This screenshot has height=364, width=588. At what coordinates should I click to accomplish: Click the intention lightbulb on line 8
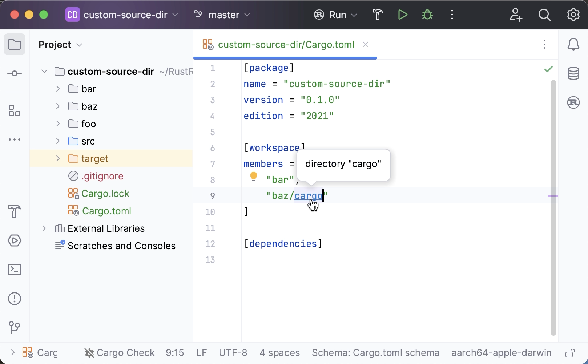click(x=253, y=177)
